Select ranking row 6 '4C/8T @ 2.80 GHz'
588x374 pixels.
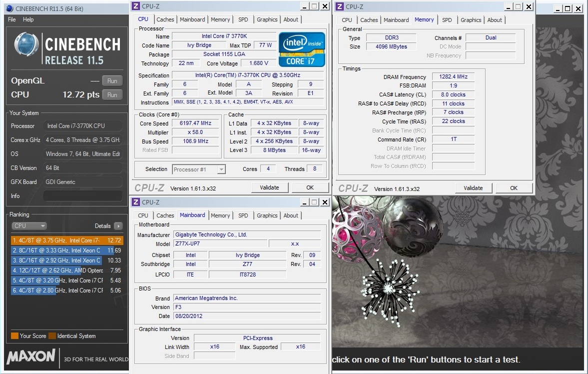[67, 290]
